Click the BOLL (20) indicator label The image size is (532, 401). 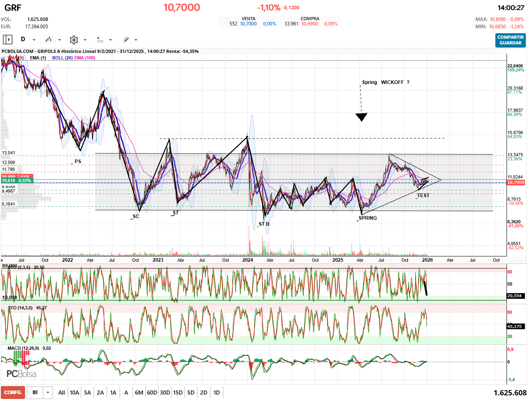[62, 58]
